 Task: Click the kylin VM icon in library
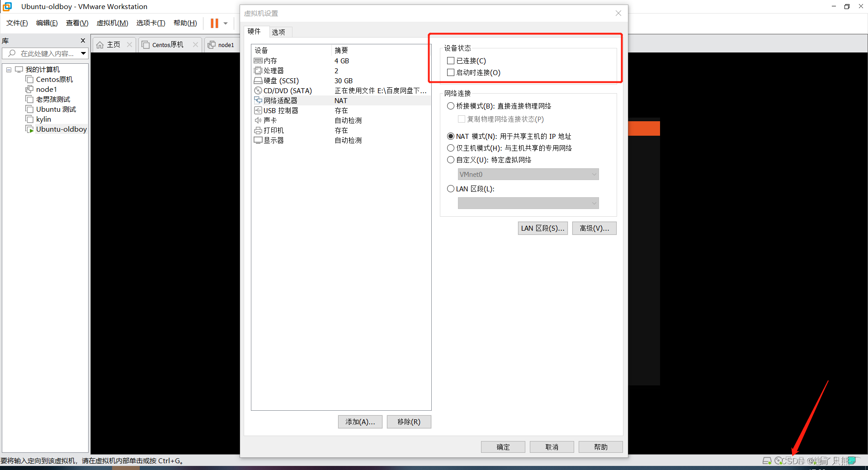point(29,119)
